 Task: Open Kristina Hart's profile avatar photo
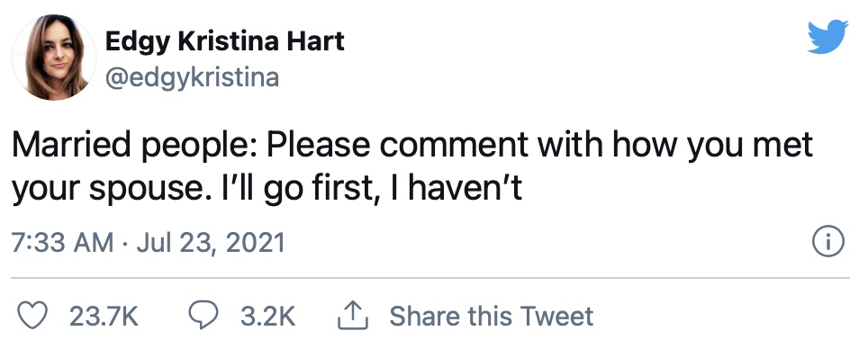[x=54, y=58]
